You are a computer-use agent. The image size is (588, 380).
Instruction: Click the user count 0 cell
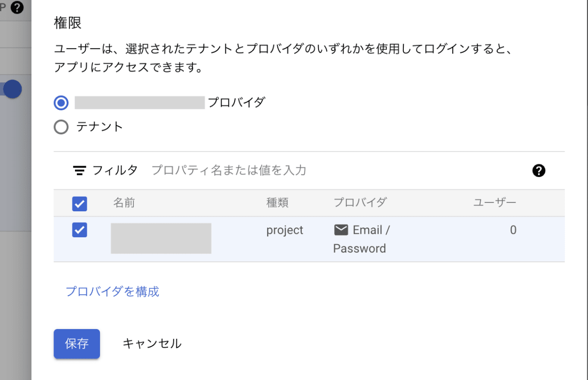point(513,230)
